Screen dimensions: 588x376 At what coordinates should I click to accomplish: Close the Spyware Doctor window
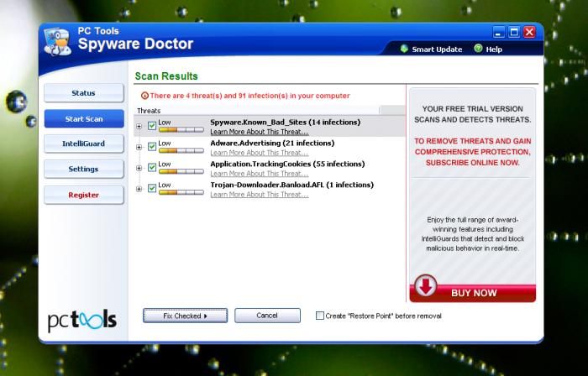[x=529, y=32]
